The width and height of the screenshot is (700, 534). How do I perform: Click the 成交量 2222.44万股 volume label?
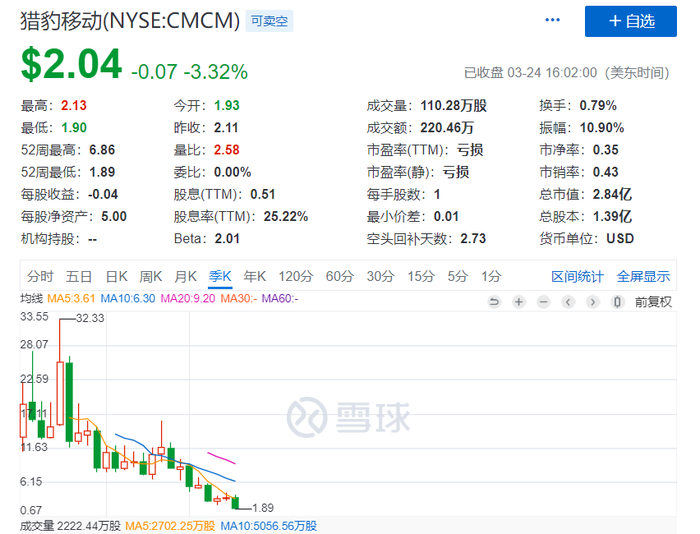(x=71, y=526)
